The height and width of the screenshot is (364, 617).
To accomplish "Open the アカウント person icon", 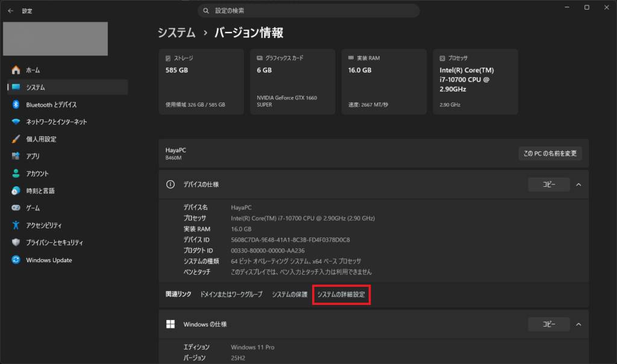I will tap(16, 173).
